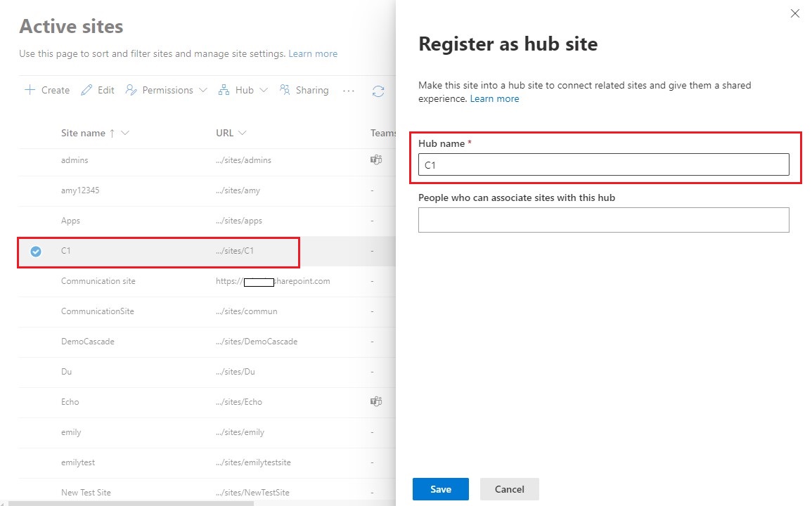Click the Create new site icon
This screenshot has width=812, height=506.
(x=30, y=90)
